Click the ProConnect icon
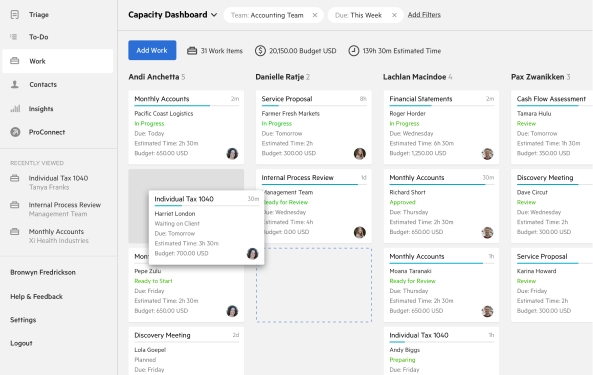 tap(15, 132)
